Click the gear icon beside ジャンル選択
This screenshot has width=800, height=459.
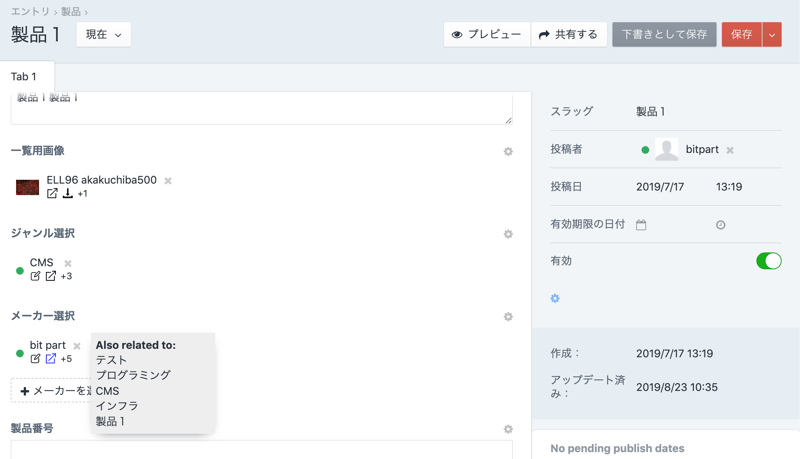click(508, 234)
